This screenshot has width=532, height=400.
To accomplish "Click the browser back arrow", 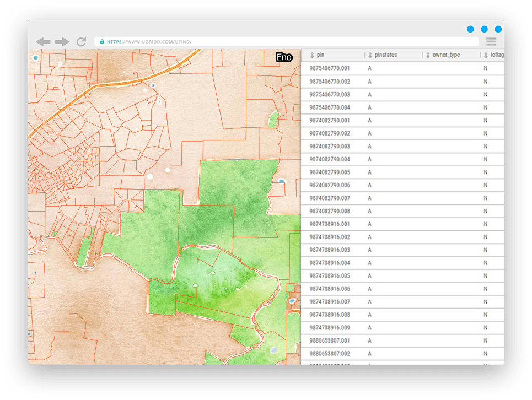I will (43, 42).
